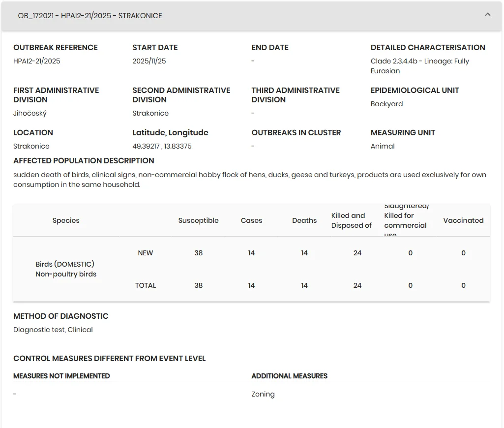This screenshot has width=504, height=428.
Task: Click the Zoning additional measure
Action: pyautogui.click(x=263, y=394)
